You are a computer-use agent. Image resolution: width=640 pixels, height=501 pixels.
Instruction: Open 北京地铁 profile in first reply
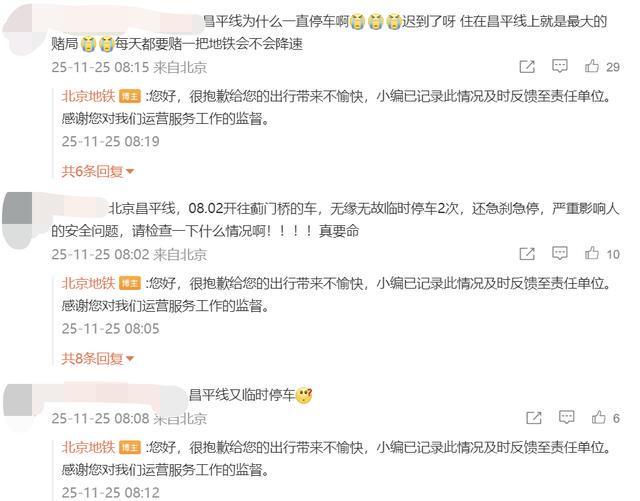(88, 96)
